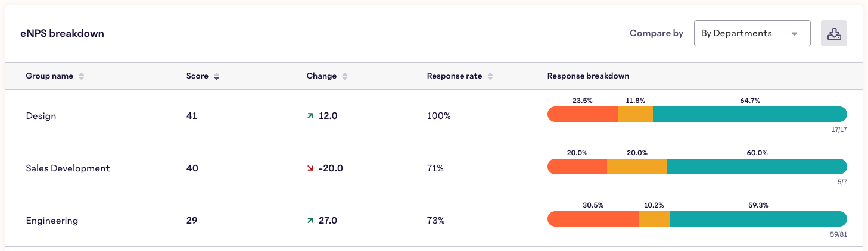Open the Engineering group name
This screenshot has width=868, height=251.
52,221
